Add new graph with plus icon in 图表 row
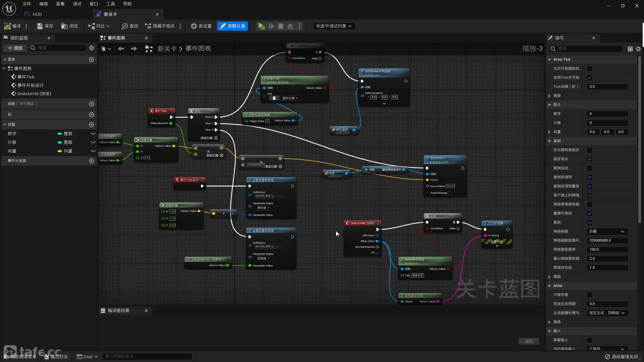Screen dimensions: 644x362 click(91, 60)
